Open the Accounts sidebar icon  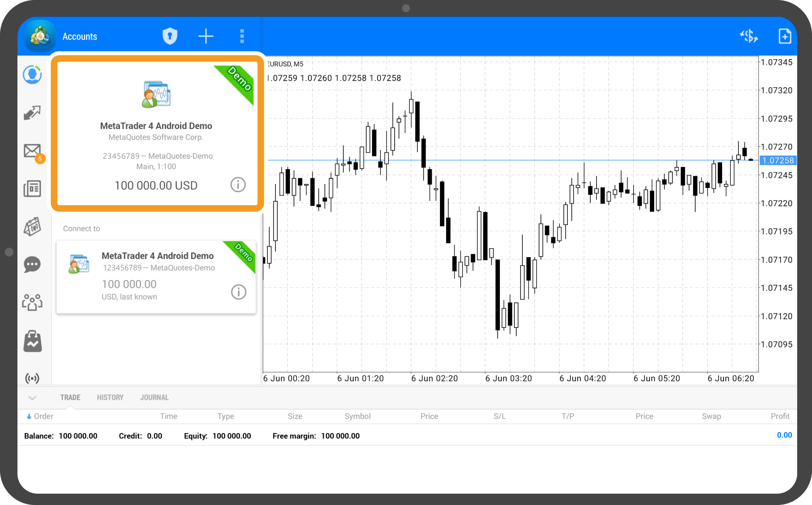point(32,75)
